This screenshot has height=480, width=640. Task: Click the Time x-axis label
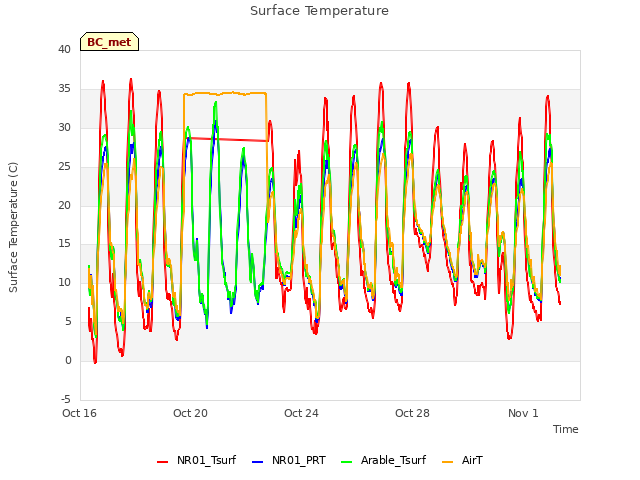[565, 429]
